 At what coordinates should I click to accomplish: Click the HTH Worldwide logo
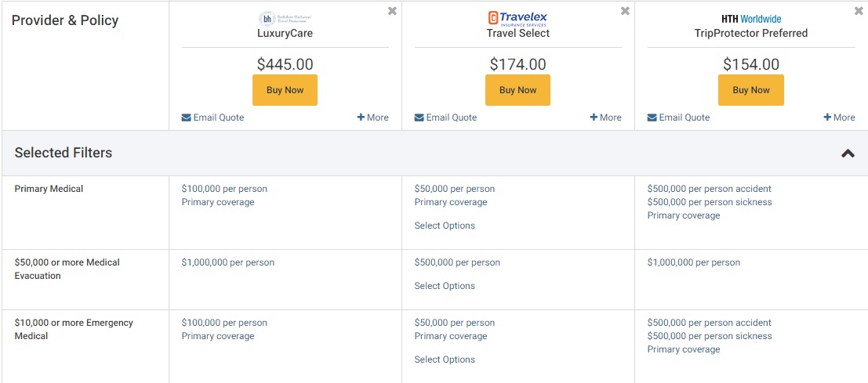coord(751,20)
